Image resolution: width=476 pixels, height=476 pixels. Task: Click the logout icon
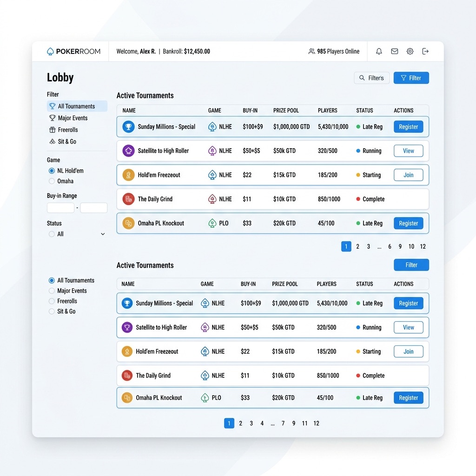point(425,51)
